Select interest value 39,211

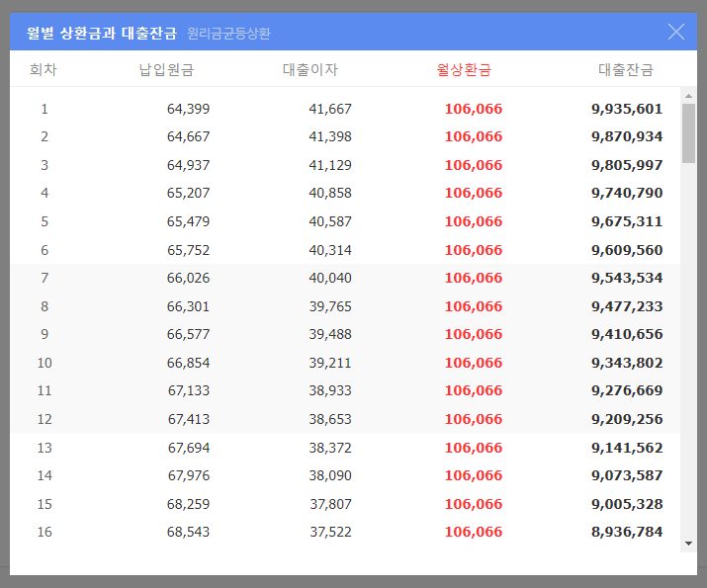[x=330, y=363]
